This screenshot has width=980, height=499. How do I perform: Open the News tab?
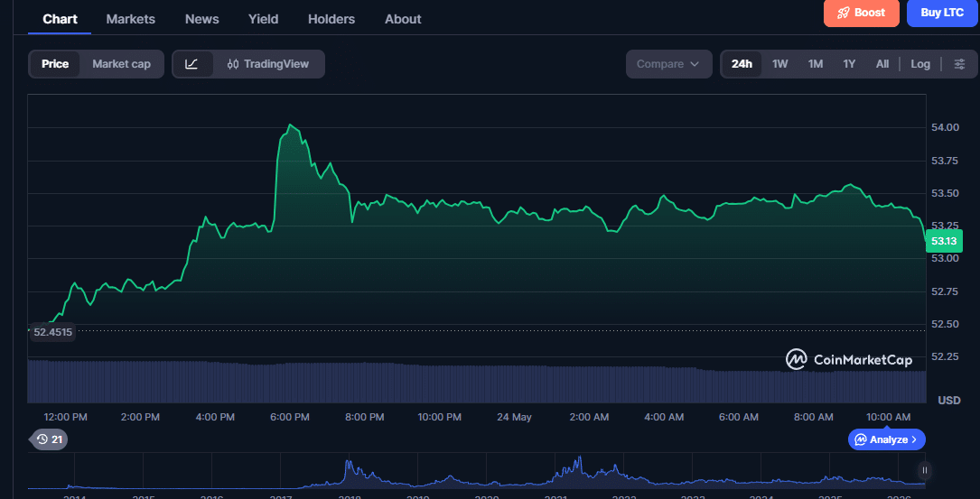pyautogui.click(x=202, y=19)
